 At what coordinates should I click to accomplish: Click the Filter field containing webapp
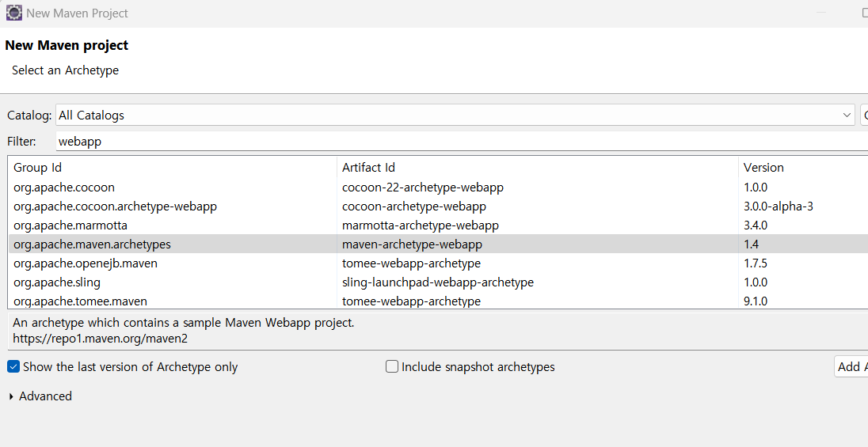pos(462,141)
